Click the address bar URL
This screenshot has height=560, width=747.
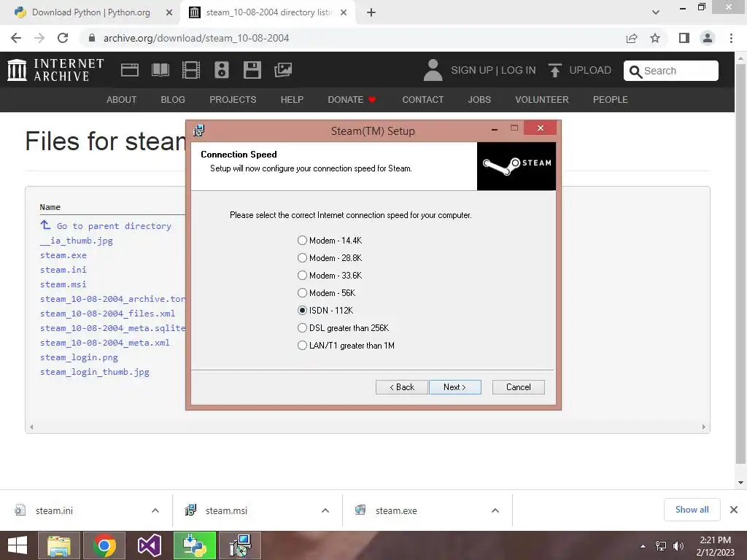pos(196,38)
